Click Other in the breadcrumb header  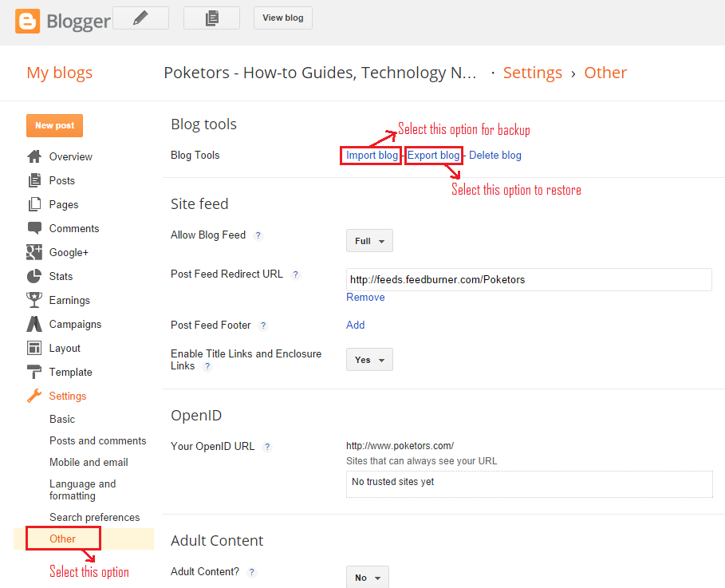(x=605, y=73)
